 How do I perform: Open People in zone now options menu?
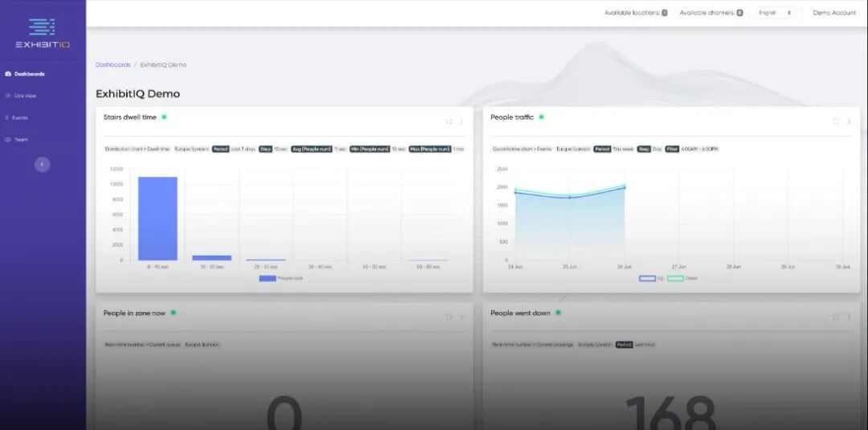[x=461, y=317]
